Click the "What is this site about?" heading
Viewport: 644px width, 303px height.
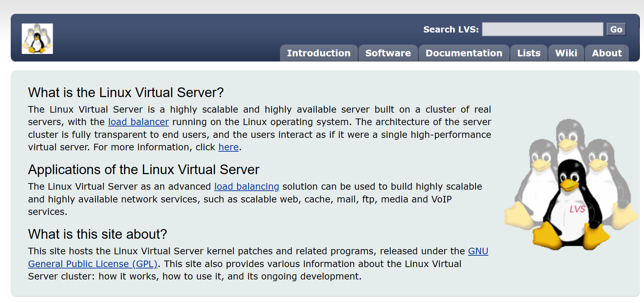[97, 234]
